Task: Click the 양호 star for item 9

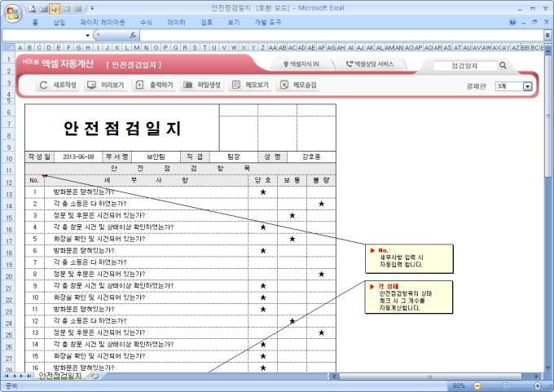Action: (263, 285)
